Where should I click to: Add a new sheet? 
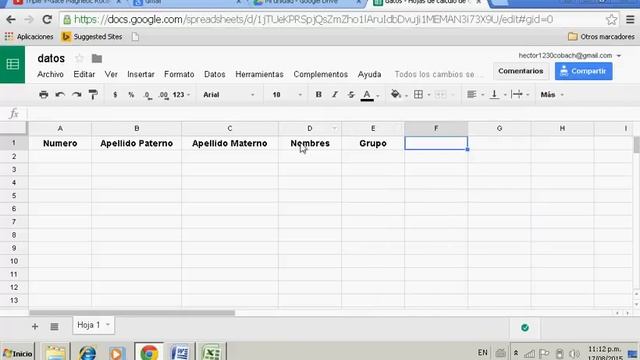pyautogui.click(x=35, y=327)
